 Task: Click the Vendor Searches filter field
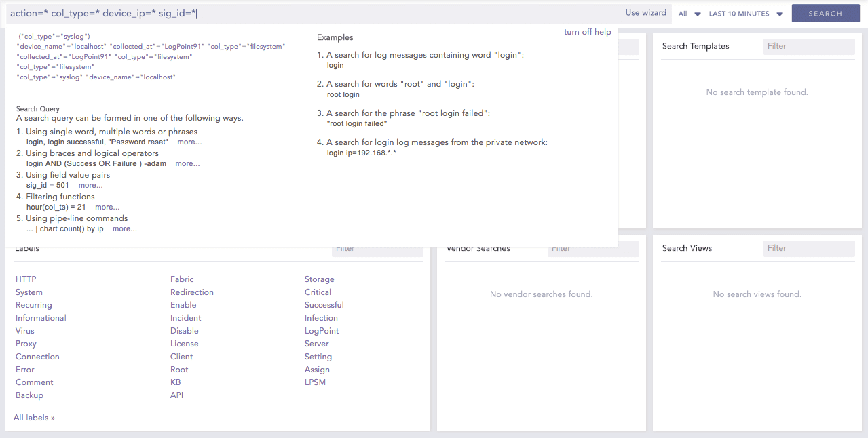[x=593, y=248]
